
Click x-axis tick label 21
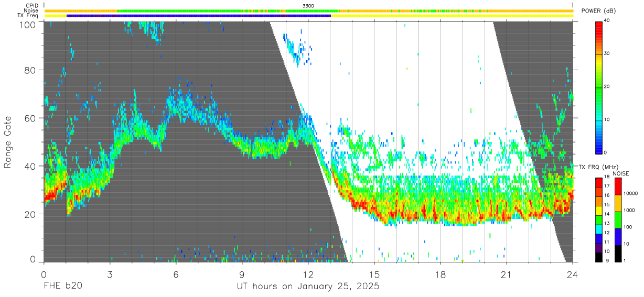507,274
